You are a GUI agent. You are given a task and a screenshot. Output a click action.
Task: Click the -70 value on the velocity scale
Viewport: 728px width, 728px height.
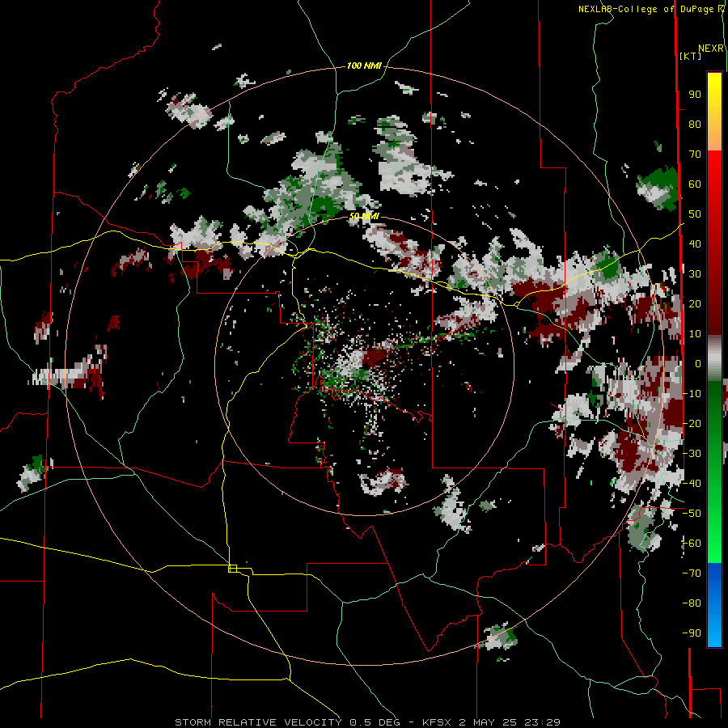[692, 574]
